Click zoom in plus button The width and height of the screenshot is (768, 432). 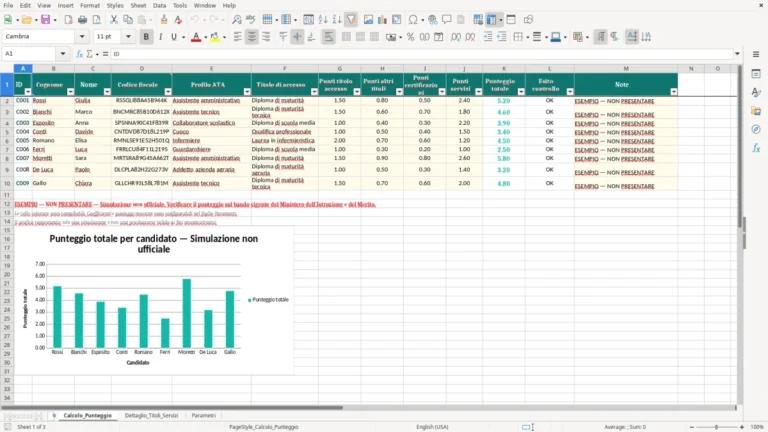(742, 427)
